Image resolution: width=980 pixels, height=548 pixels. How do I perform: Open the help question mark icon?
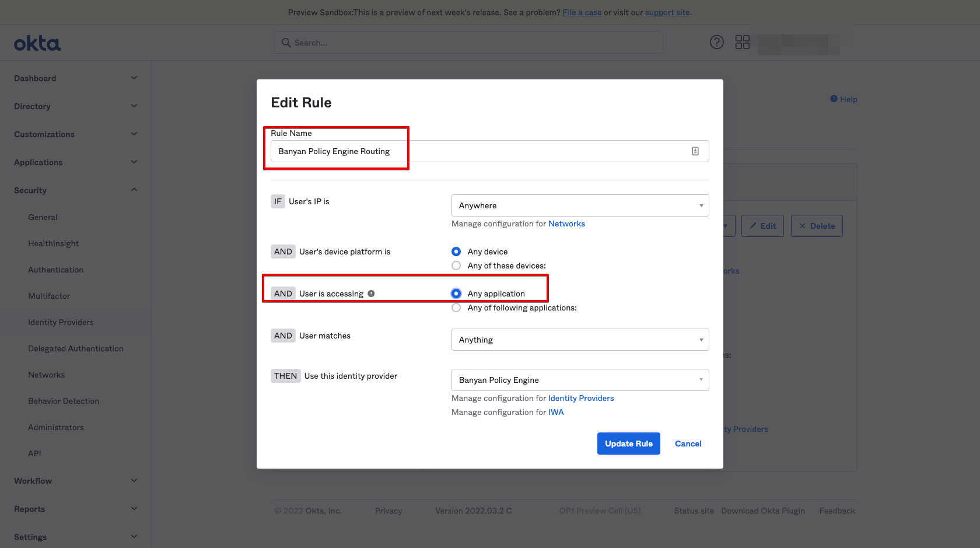(716, 42)
